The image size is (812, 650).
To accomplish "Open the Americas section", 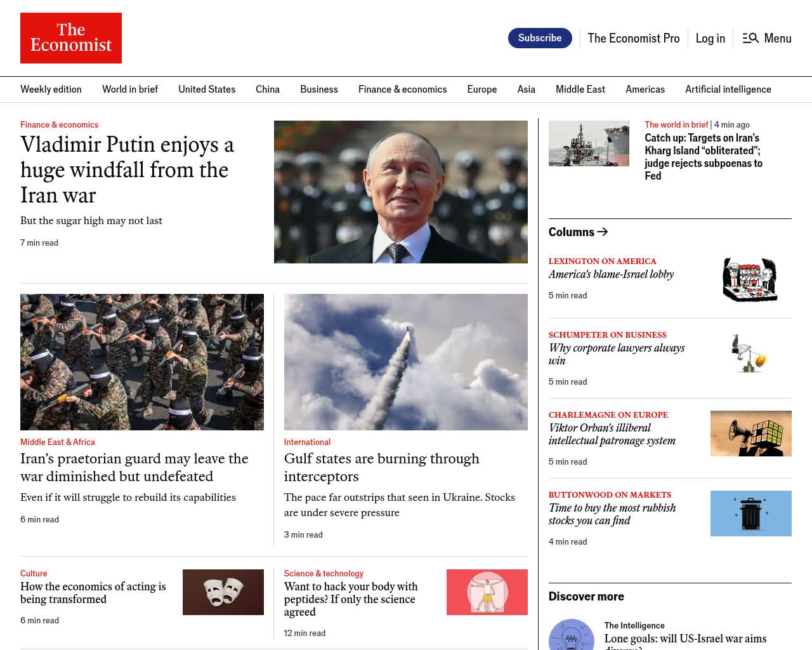I will point(645,90).
